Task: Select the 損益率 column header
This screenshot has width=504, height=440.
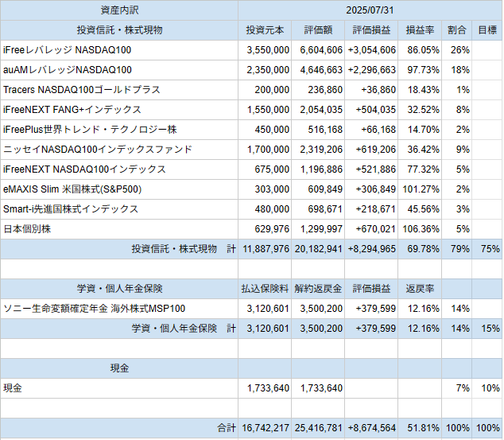Action: (420, 30)
